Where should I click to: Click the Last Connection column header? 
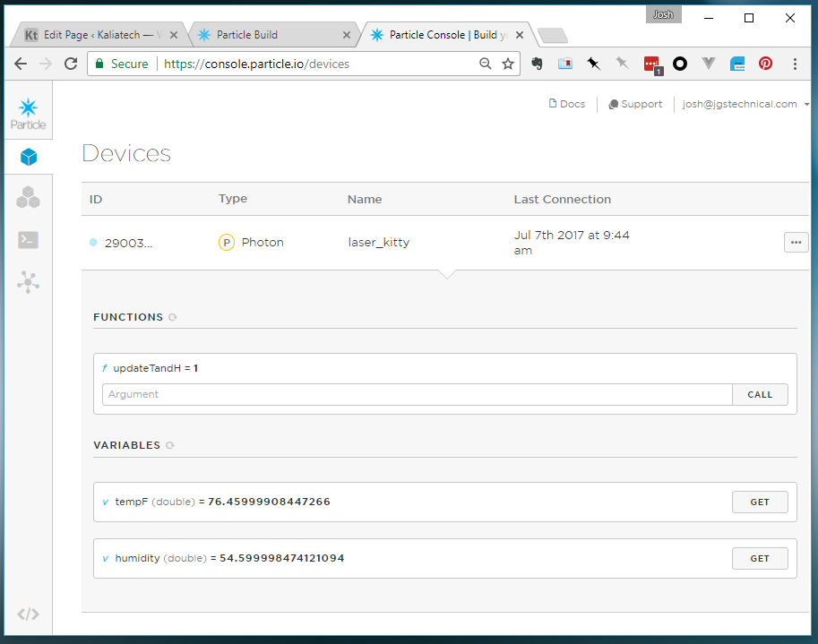(x=562, y=199)
